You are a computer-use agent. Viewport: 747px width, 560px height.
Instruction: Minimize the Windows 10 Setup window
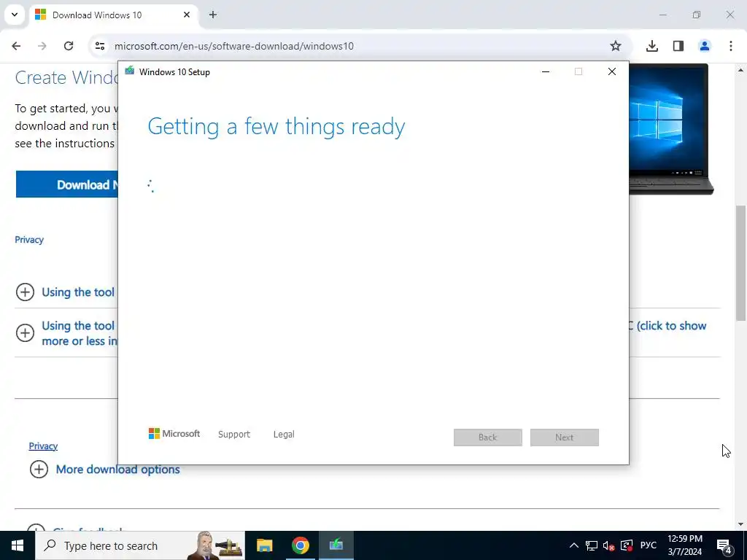[546, 71]
